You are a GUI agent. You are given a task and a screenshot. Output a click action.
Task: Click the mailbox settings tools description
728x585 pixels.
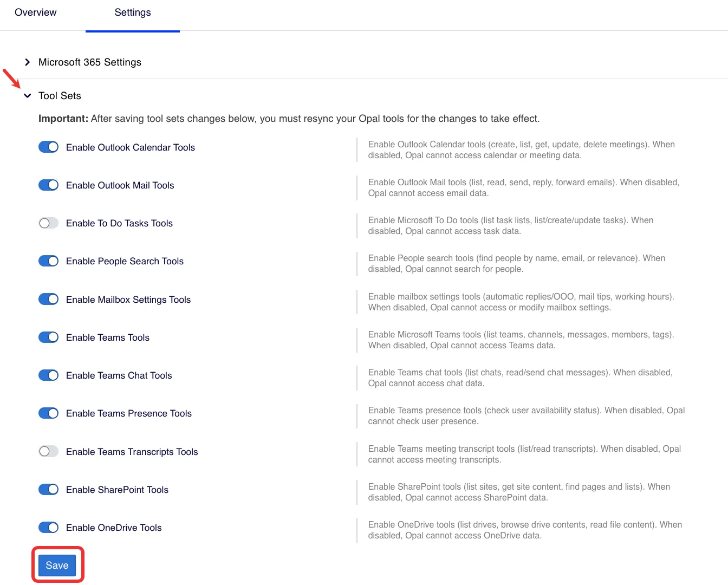(521, 302)
